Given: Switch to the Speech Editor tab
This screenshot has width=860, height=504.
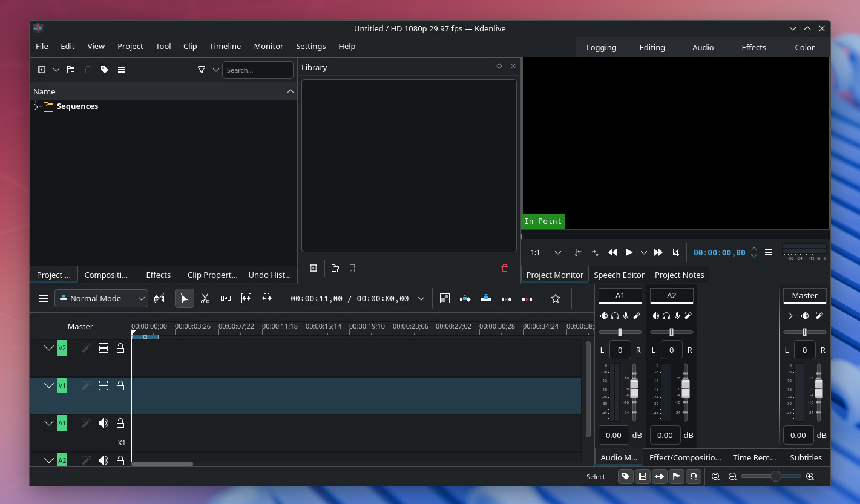Looking at the screenshot, I should coord(619,275).
